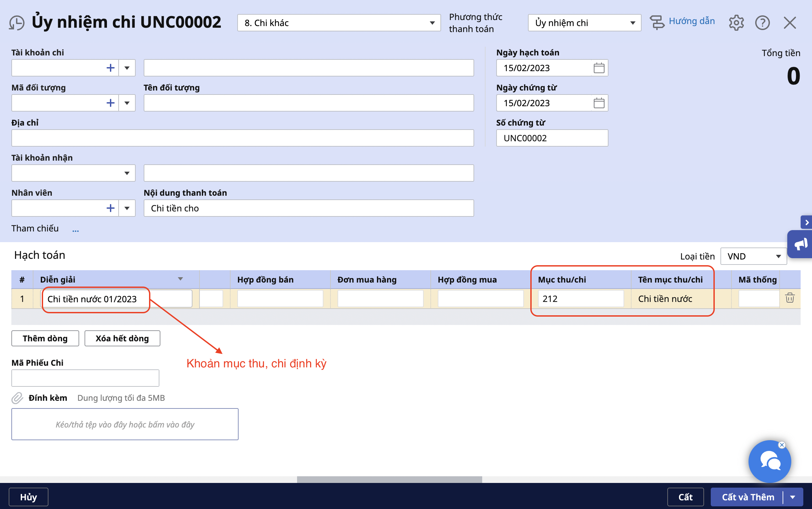This screenshot has height=509, width=812.
Task: Add new Tài khoản chi with plus icon
Action: (x=111, y=68)
